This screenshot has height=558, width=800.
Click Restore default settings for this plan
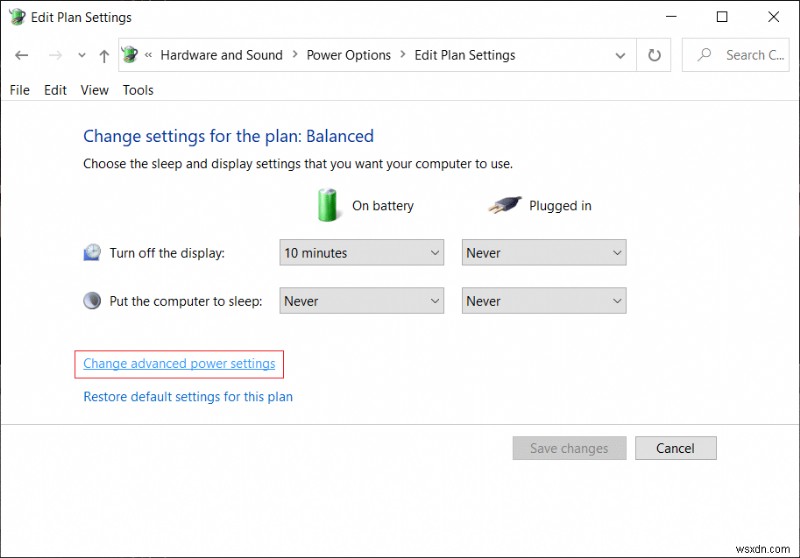[x=188, y=397]
